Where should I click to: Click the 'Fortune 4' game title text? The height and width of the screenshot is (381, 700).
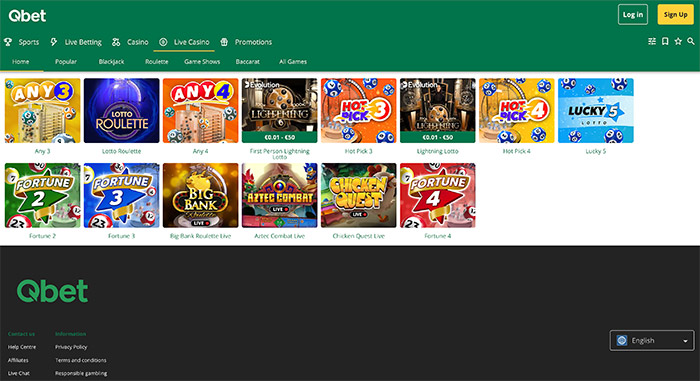click(438, 236)
